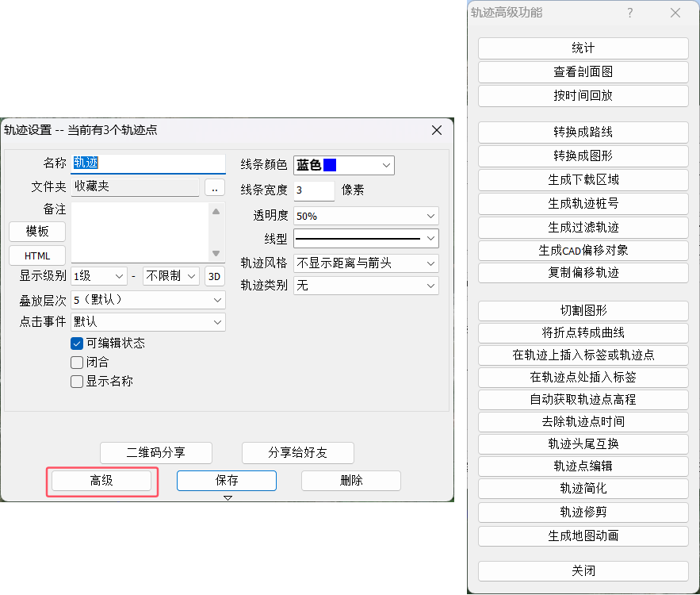Viewport: 700px width, 595px height.
Task: Open the 透明度 50% dropdown
Action: (365, 216)
